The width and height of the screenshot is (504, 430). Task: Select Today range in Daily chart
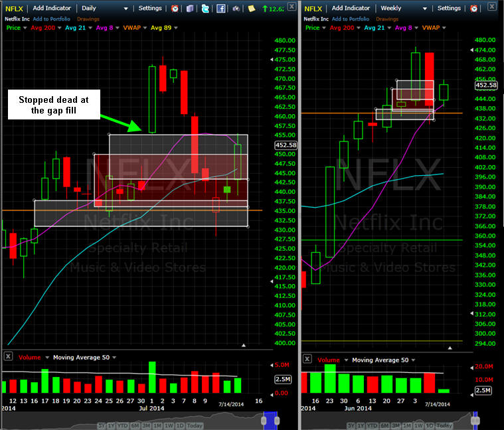(195, 425)
